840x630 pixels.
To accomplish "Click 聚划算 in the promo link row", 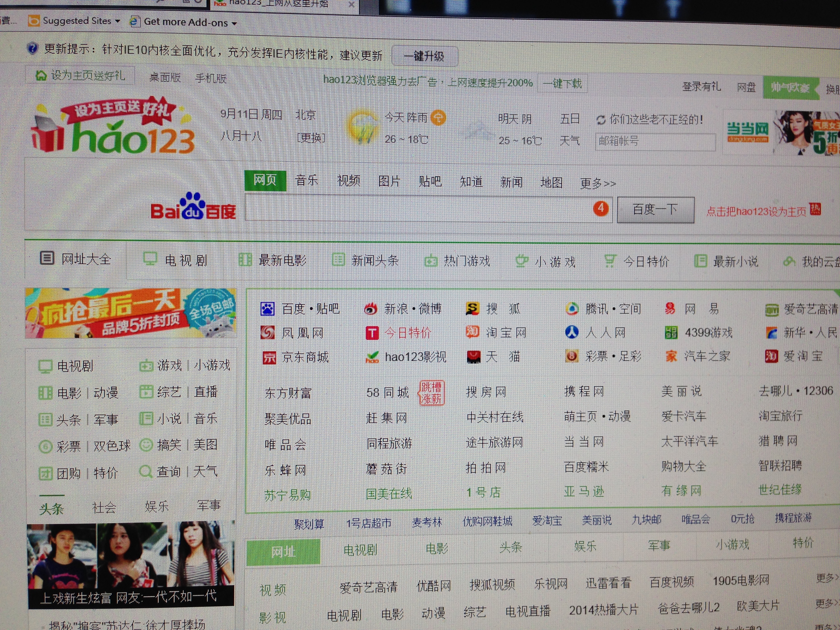I will 309,524.
